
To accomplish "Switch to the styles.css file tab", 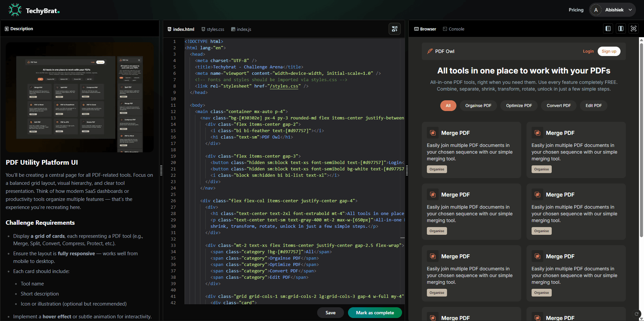I will coord(213,29).
